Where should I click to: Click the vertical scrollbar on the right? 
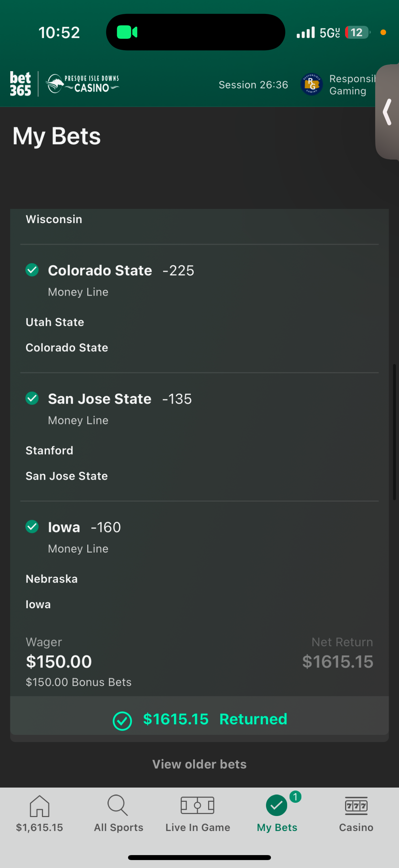click(x=394, y=432)
